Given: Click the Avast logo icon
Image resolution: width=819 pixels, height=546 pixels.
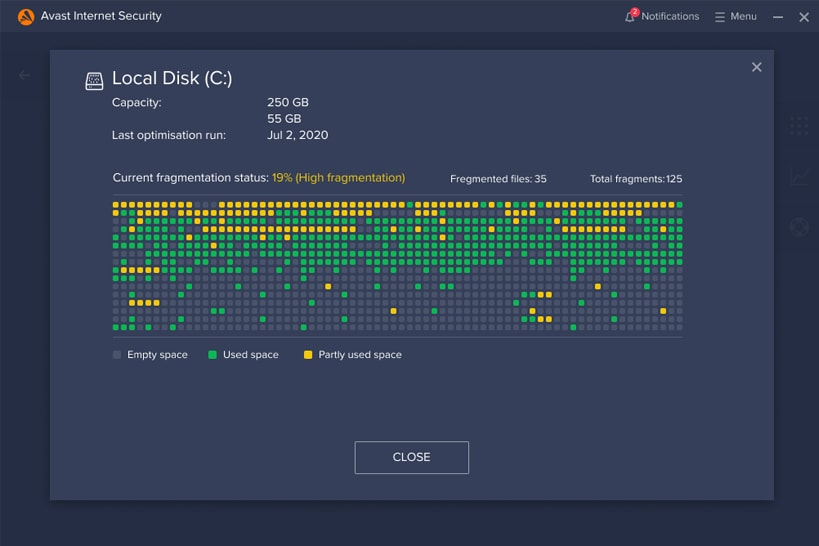Looking at the screenshot, I should pos(26,16).
